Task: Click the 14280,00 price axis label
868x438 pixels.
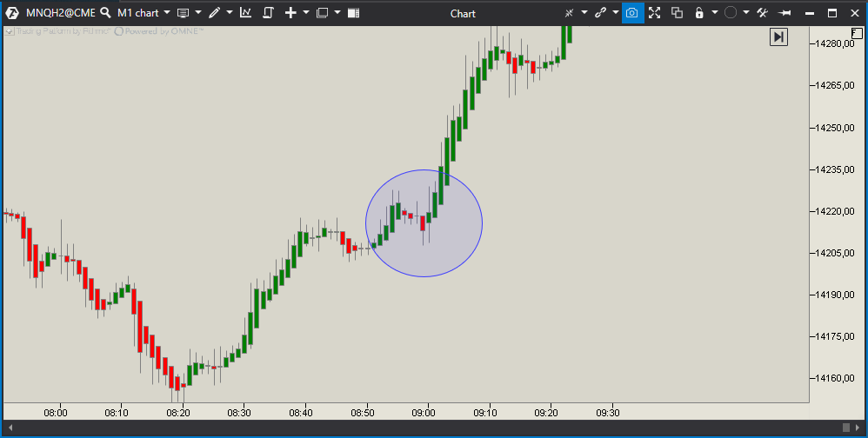Action: (836, 43)
